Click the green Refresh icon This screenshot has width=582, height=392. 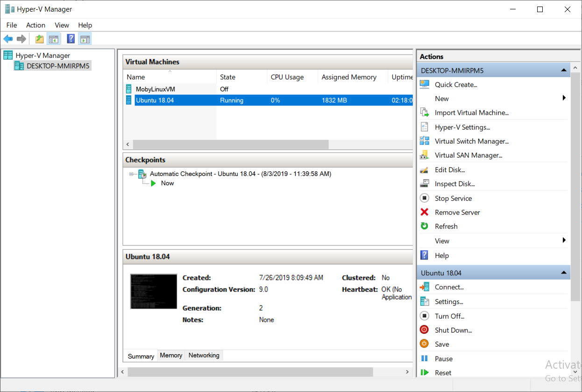coord(425,226)
